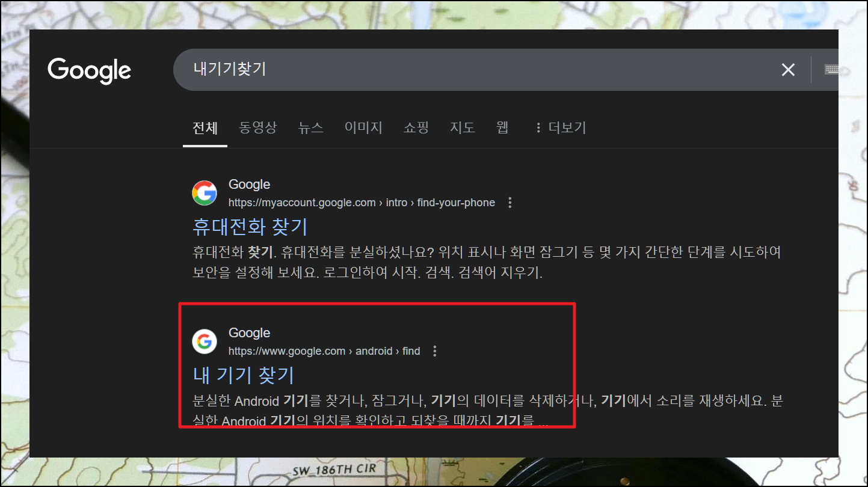The image size is (868, 487).
Task: Click the favicon beside www.google.com android find result
Action: (205, 342)
